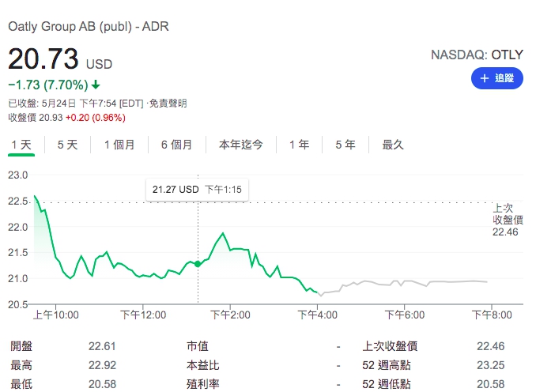This screenshot has width=536, height=392.
Task: Click the green down arrow icon
Action: pos(96,85)
